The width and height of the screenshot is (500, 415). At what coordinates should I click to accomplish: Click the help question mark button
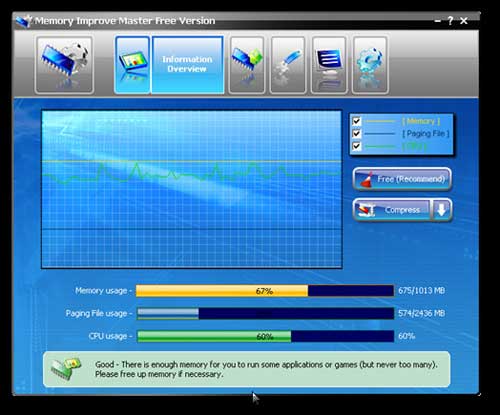(x=450, y=21)
